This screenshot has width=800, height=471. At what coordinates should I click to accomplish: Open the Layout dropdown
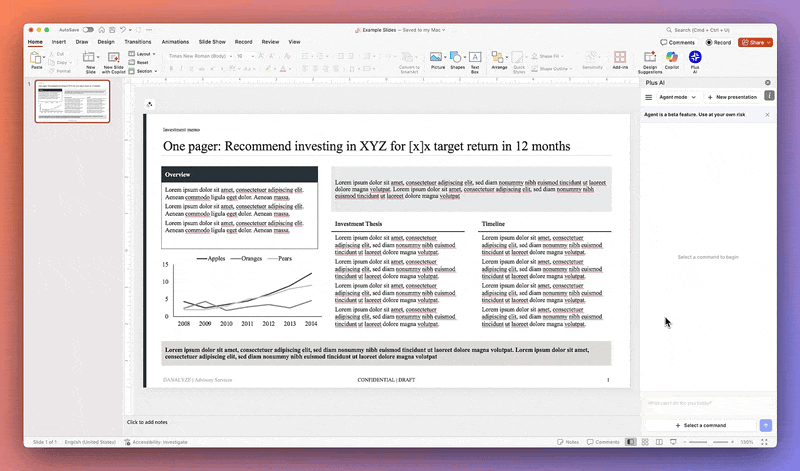point(143,53)
